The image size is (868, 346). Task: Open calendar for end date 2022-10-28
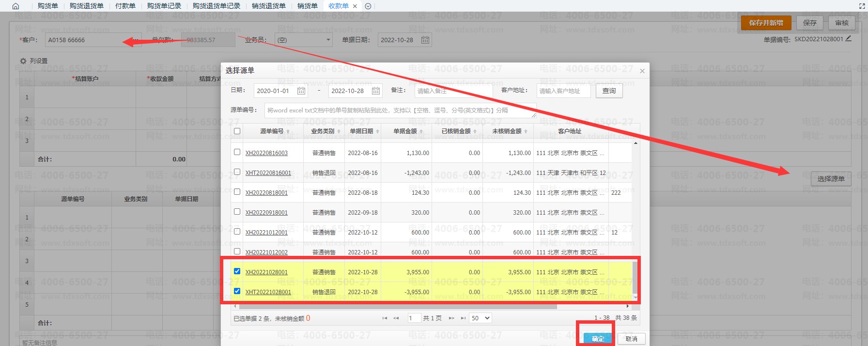tap(376, 91)
